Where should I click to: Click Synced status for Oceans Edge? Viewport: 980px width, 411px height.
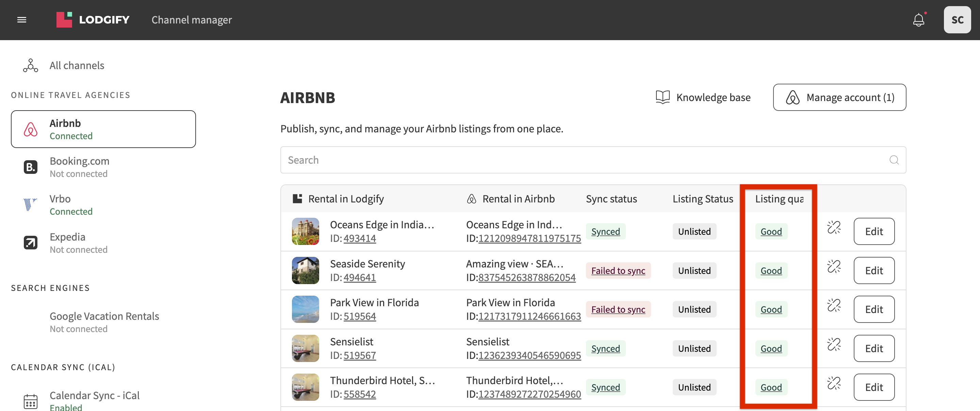605,232
